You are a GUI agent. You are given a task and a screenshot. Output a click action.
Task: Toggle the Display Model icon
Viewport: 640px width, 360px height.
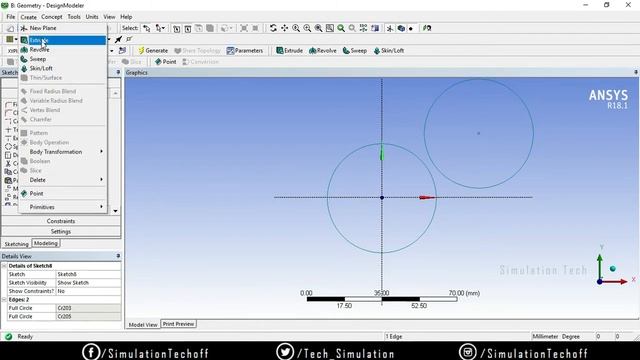coord(401,28)
